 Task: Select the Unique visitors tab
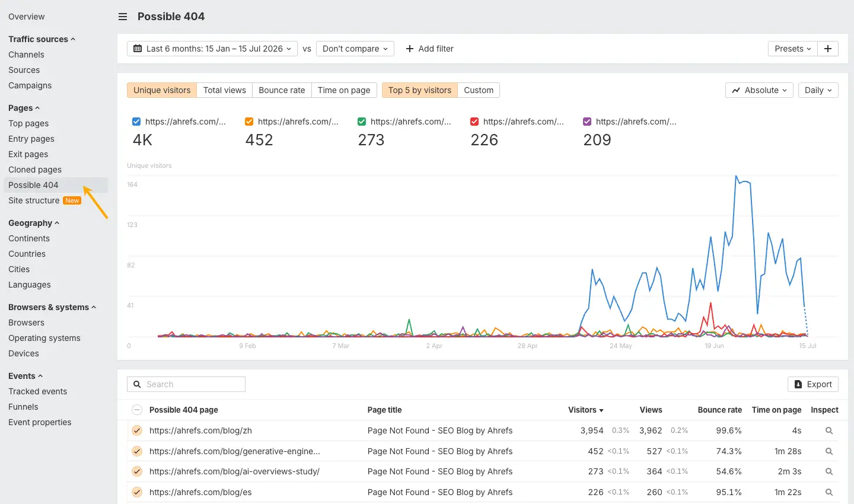click(x=162, y=90)
